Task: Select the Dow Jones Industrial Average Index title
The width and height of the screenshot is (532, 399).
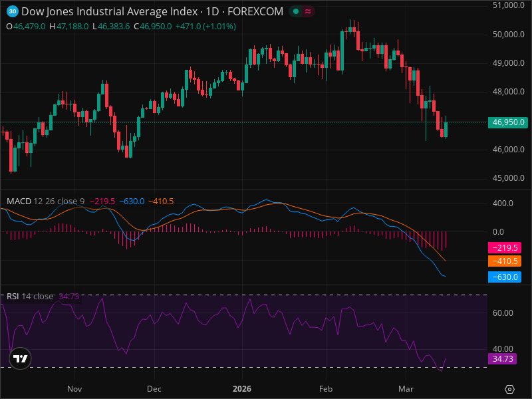Action: [110, 11]
